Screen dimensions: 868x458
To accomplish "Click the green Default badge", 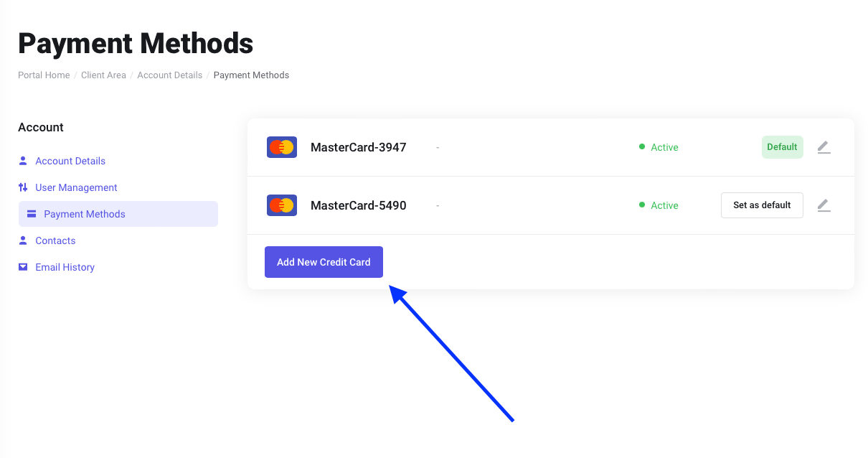I will [x=782, y=147].
